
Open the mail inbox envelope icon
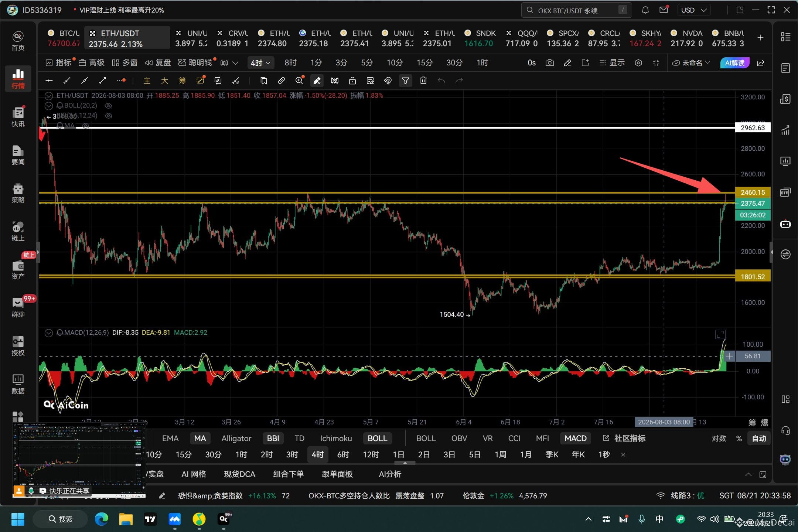[x=664, y=10]
